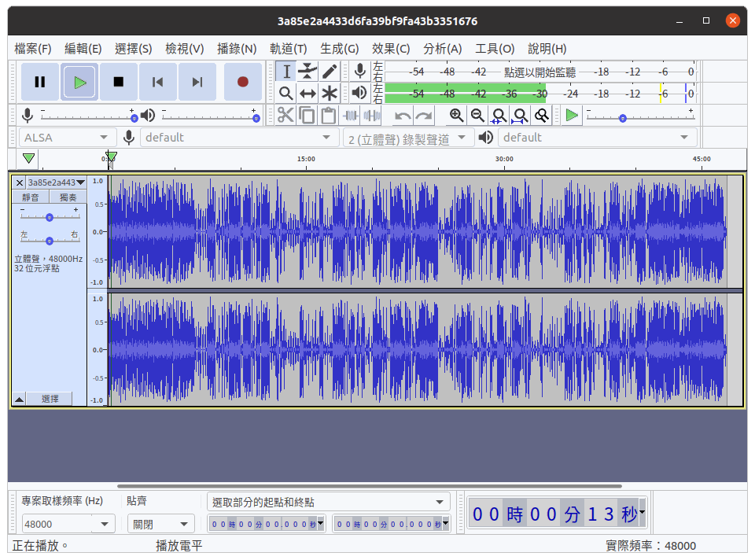This screenshot has width=755, height=560.
Task: Zoom in on the waveform
Action: [456, 116]
